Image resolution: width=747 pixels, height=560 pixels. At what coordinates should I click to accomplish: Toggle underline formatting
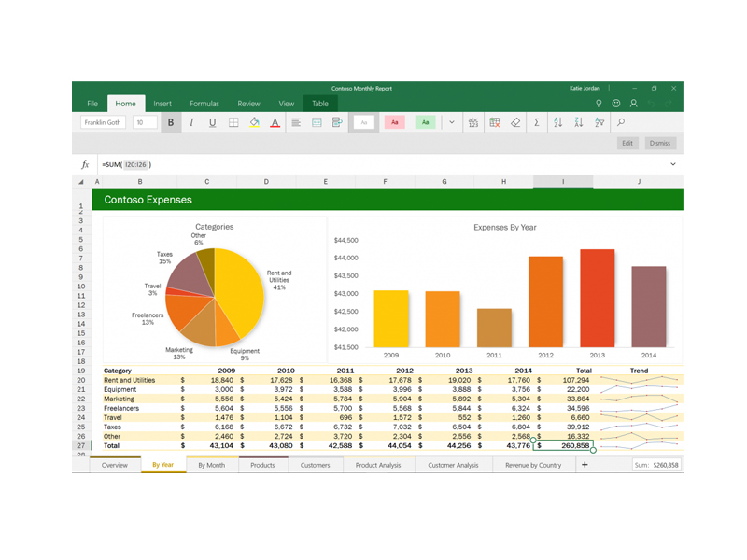coord(213,122)
